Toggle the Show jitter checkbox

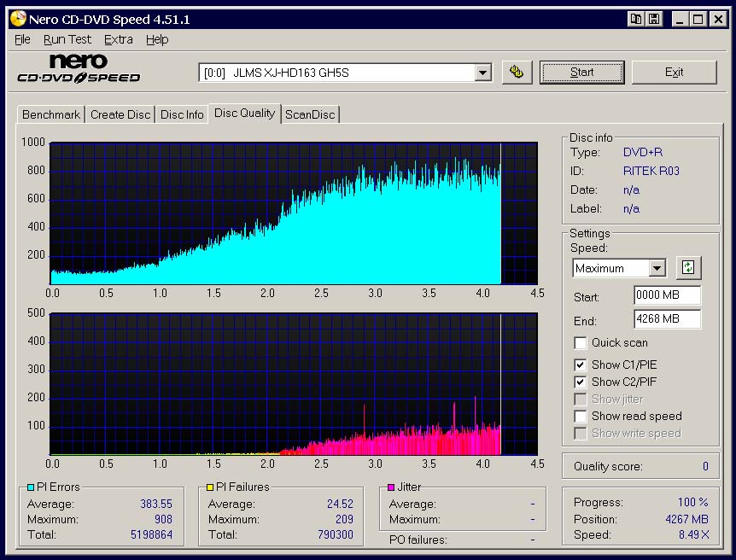pyautogui.click(x=580, y=400)
